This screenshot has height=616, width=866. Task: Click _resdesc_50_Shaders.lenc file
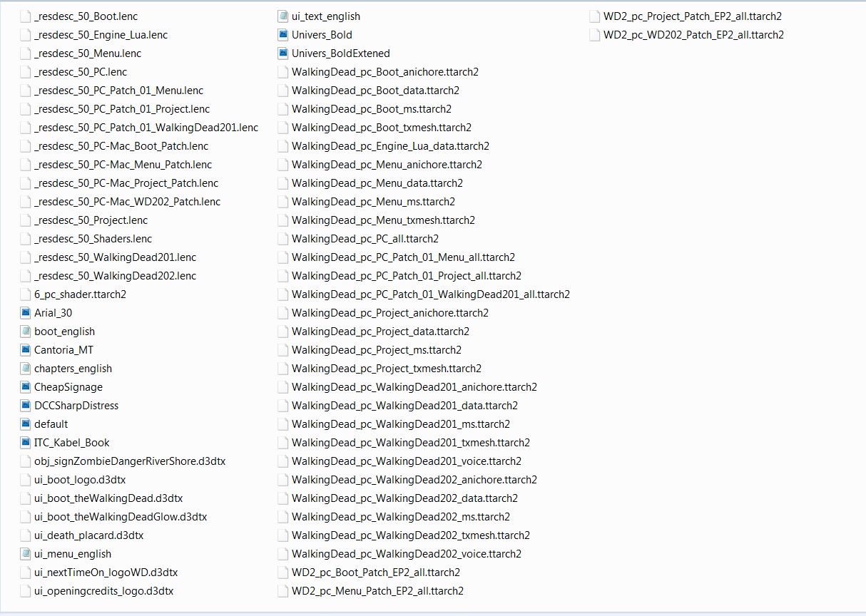(93, 239)
